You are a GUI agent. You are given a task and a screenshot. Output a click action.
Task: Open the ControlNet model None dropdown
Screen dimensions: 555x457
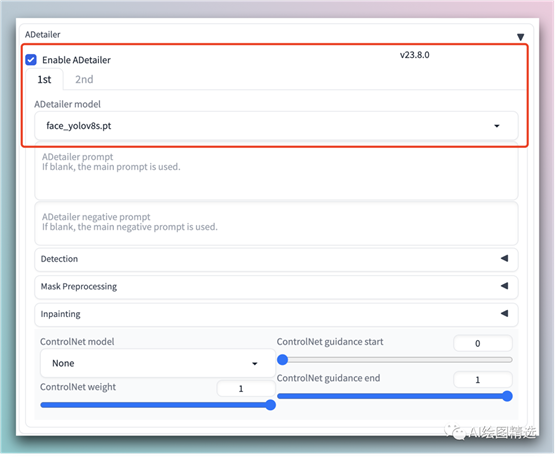(x=158, y=363)
